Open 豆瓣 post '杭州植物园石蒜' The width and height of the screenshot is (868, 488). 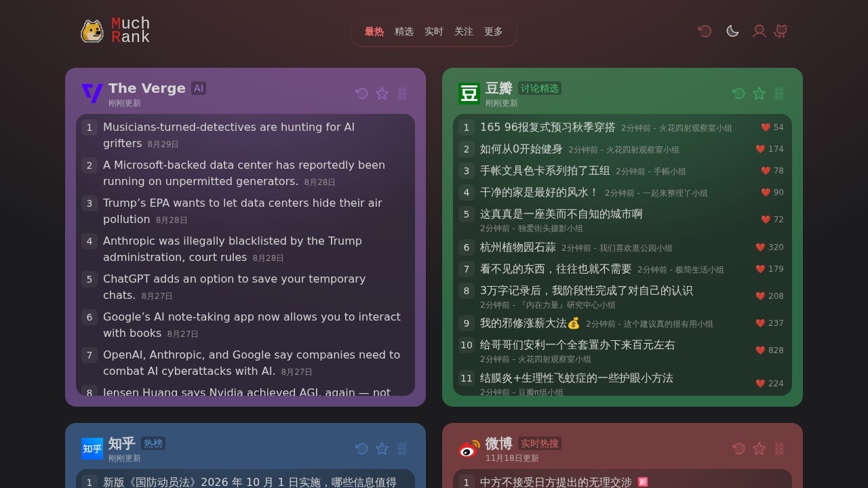click(x=518, y=247)
